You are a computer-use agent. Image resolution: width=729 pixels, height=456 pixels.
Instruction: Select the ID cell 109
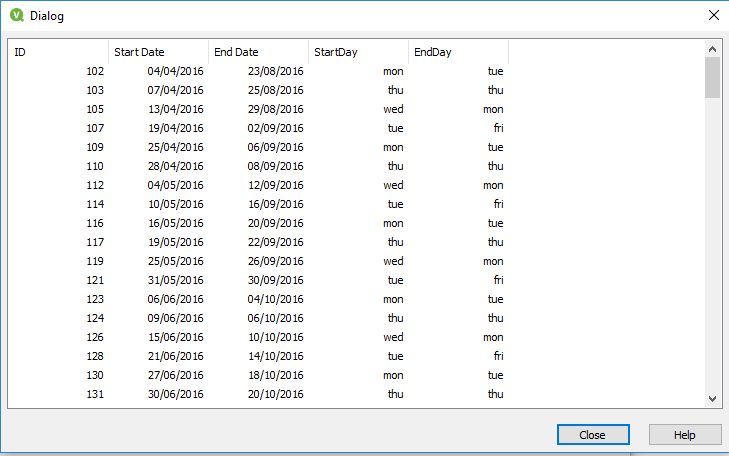point(95,147)
